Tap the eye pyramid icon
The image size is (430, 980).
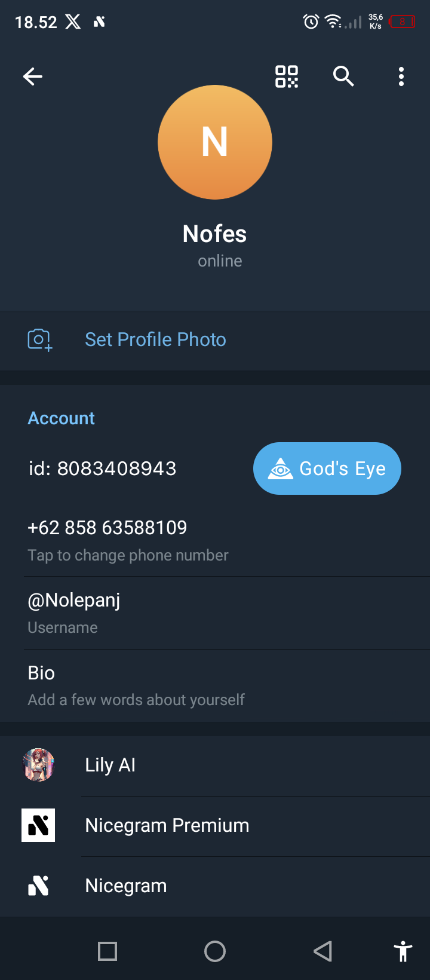[280, 469]
